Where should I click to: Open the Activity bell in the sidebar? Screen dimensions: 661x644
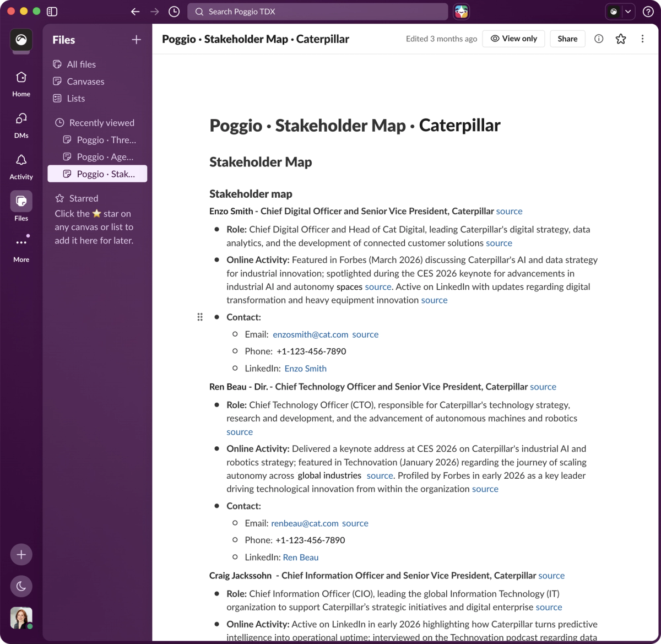21,166
